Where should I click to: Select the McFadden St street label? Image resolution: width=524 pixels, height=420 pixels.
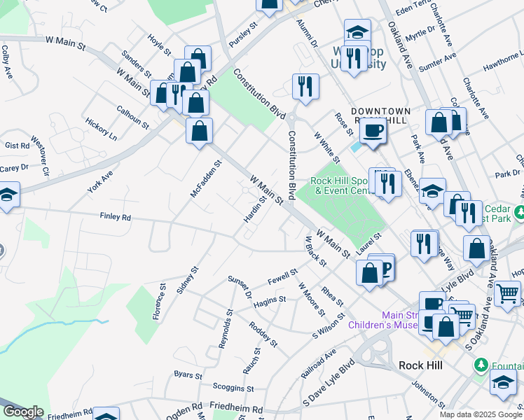click(x=206, y=179)
